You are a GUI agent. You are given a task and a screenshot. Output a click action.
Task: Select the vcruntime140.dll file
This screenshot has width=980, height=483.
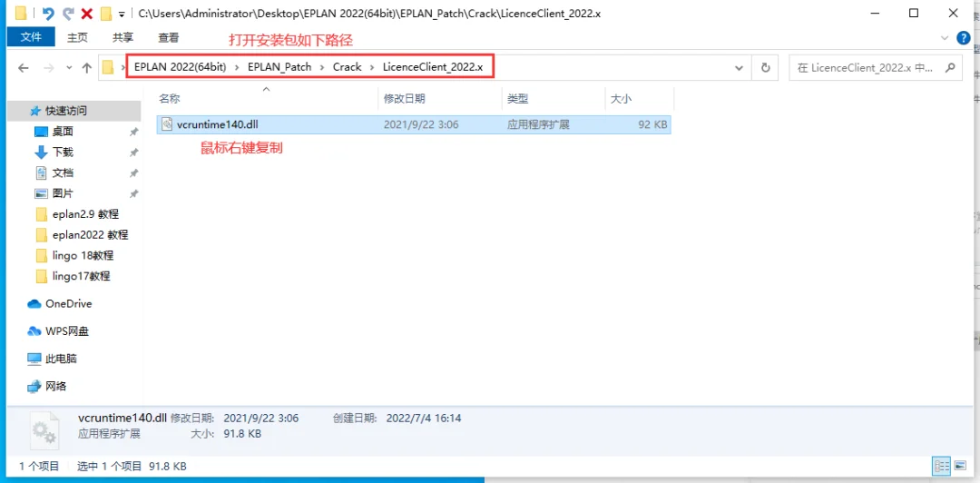tap(414, 124)
